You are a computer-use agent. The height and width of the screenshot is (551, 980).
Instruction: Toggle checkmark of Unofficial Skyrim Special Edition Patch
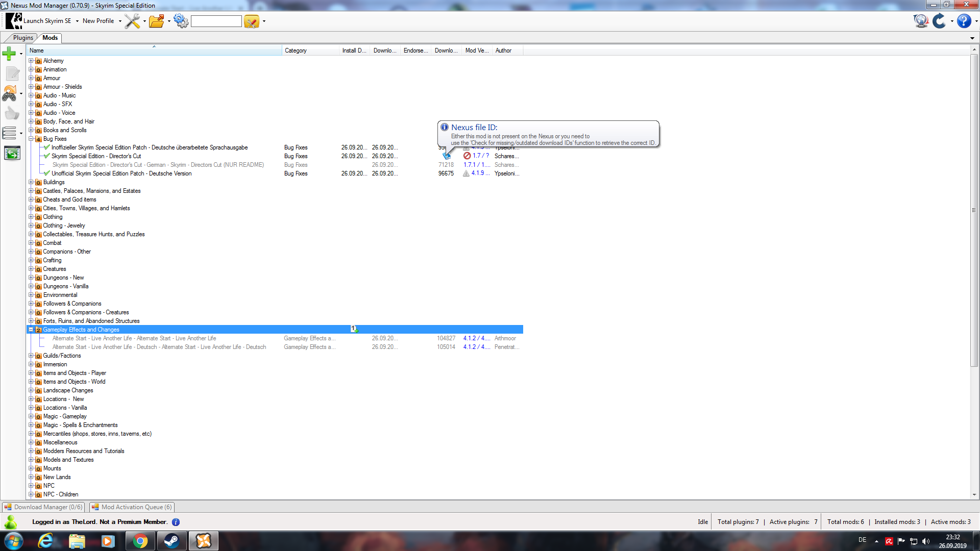(x=47, y=173)
